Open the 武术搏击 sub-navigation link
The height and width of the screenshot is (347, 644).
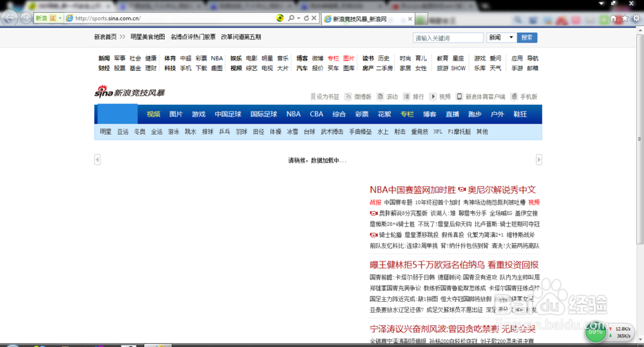[x=332, y=132]
